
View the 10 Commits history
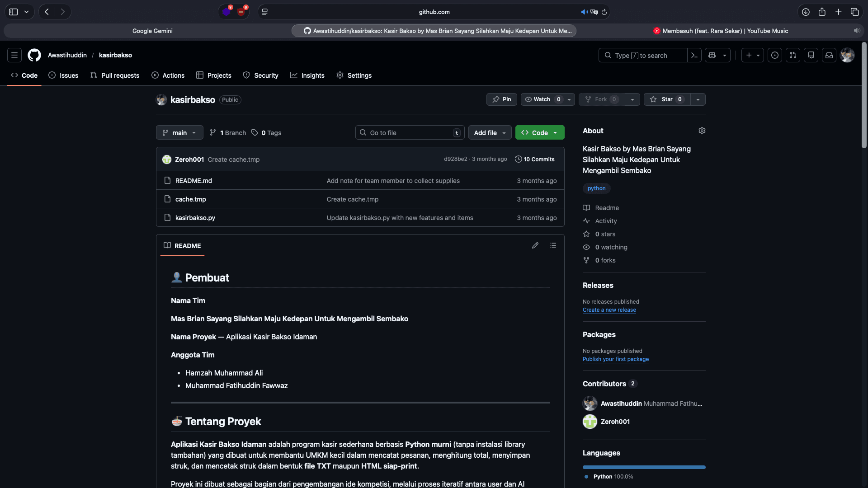point(535,159)
